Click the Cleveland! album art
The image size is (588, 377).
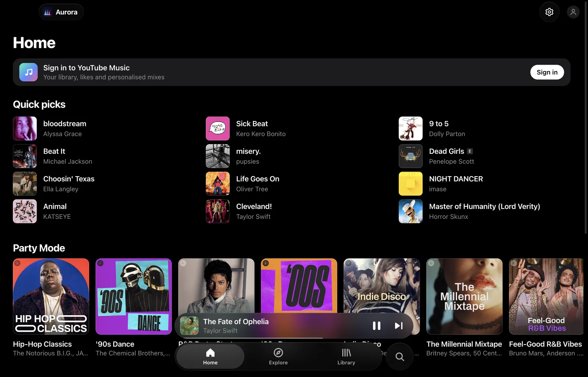coord(218,211)
